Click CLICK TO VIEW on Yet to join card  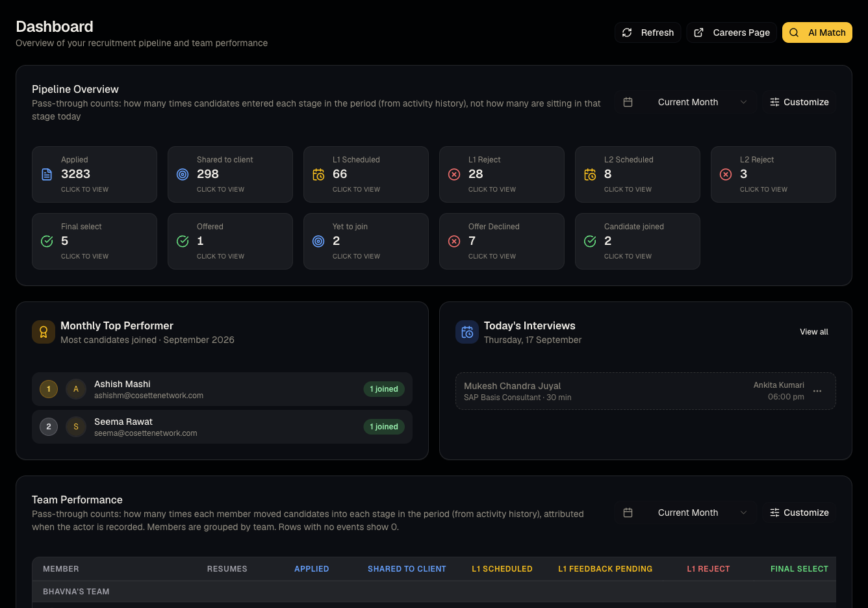click(x=356, y=257)
